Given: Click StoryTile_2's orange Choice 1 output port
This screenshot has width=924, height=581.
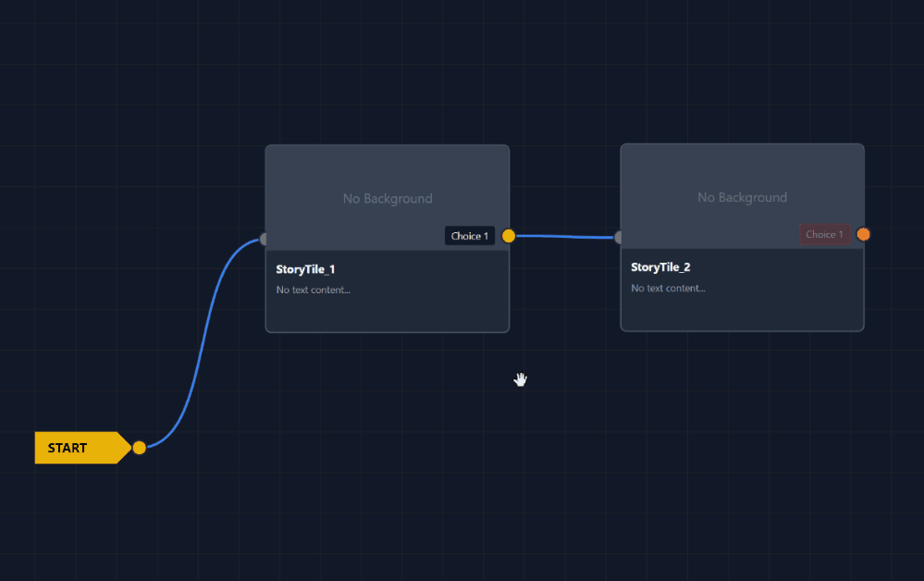Looking at the screenshot, I should (863, 234).
